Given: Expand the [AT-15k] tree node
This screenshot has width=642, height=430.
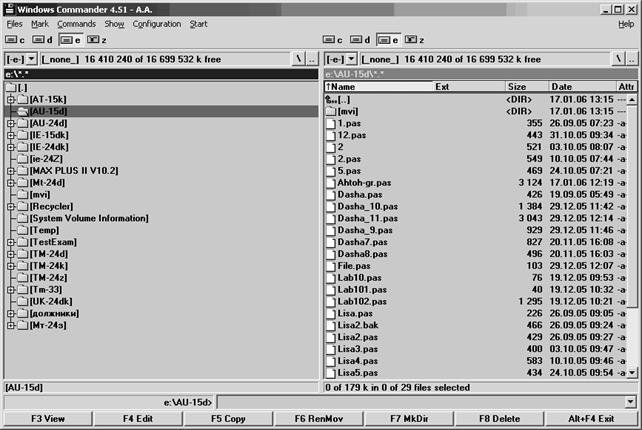Looking at the screenshot, I should (11, 100).
